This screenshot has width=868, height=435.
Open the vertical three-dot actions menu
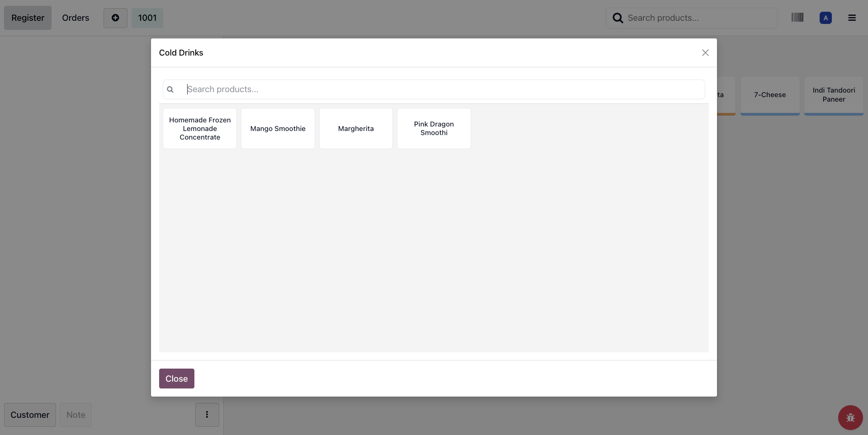point(207,415)
